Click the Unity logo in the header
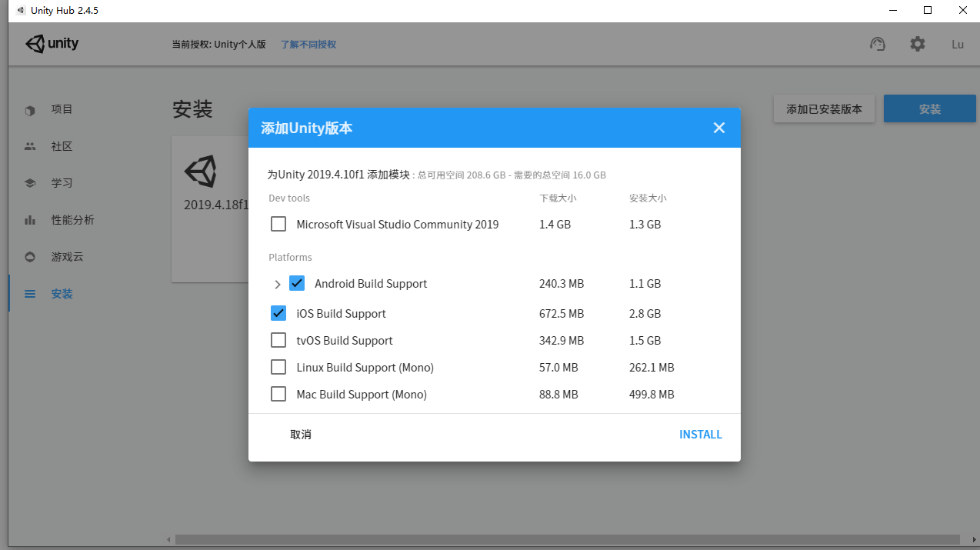This screenshot has height=550, width=980. (x=52, y=44)
